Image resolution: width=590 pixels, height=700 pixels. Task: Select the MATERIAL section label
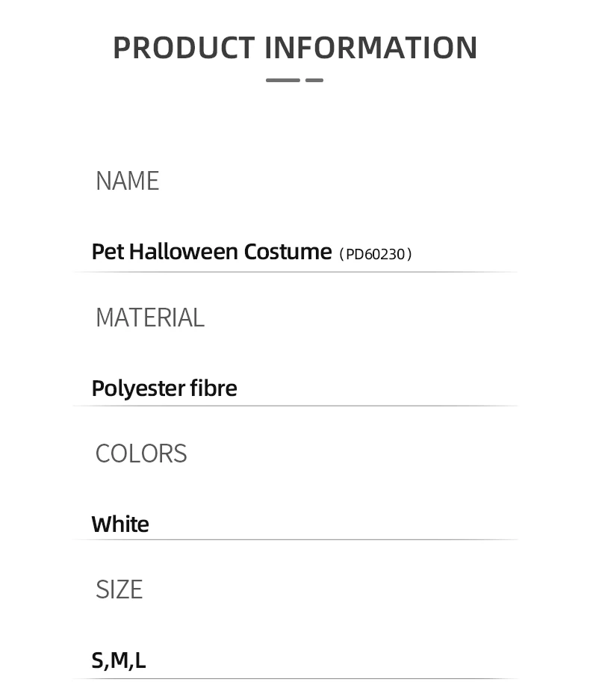click(x=149, y=318)
